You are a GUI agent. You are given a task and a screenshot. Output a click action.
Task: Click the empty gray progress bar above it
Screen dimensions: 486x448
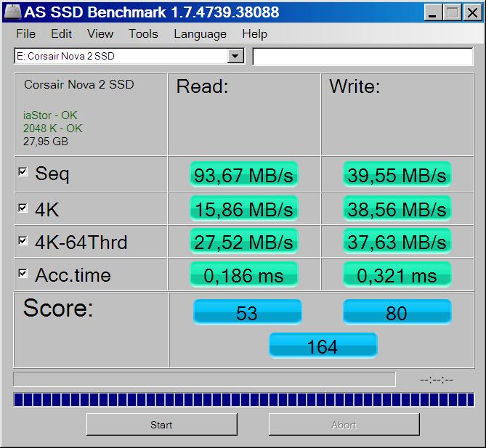[x=204, y=379]
